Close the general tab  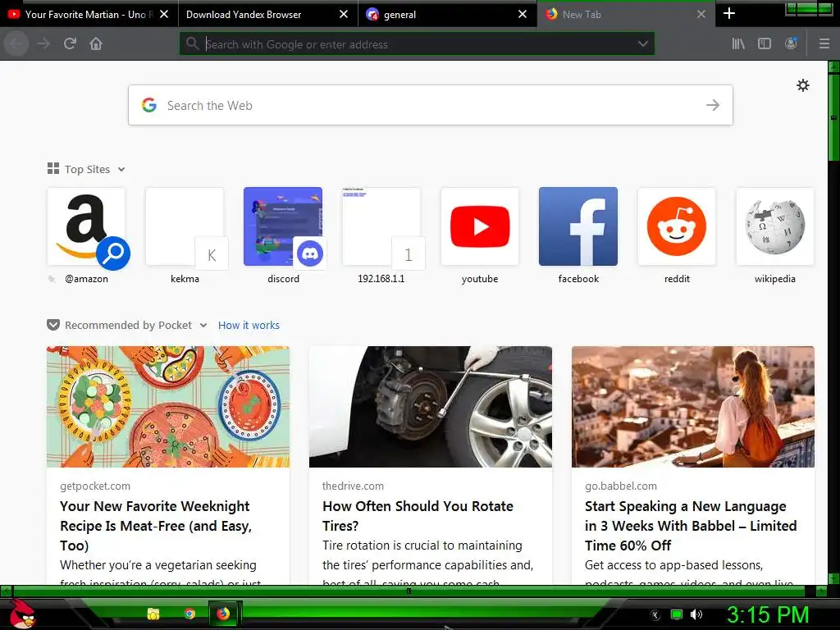523,15
